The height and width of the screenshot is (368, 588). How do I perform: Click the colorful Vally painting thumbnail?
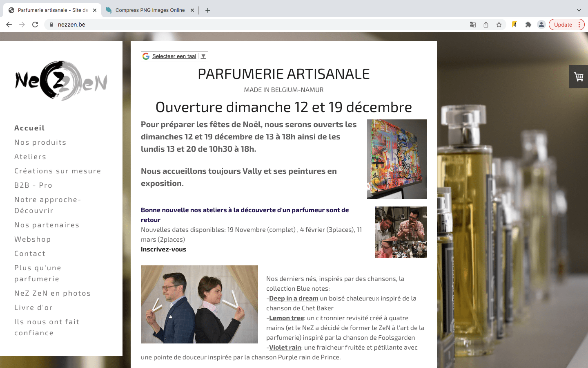pyautogui.click(x=396, y=159)
